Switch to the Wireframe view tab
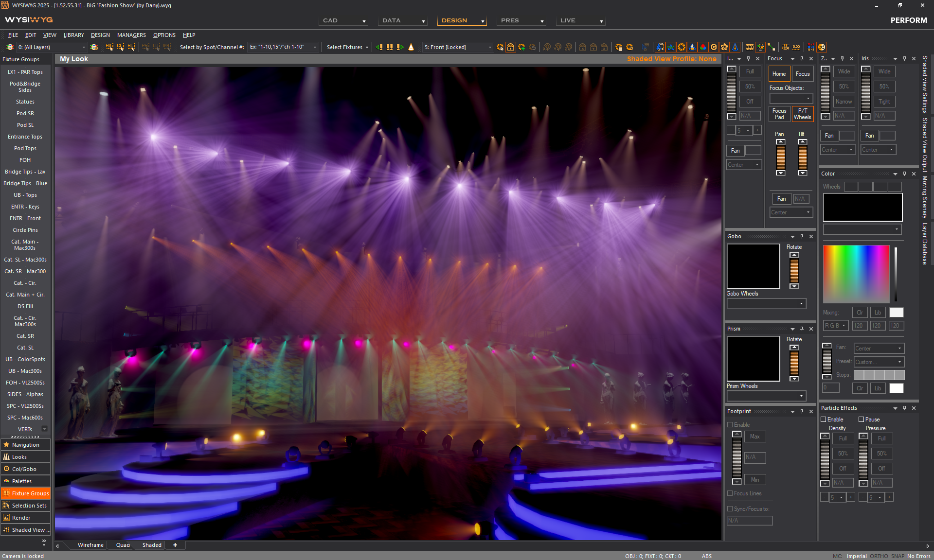The image size is (934, 560). (90, 545)
